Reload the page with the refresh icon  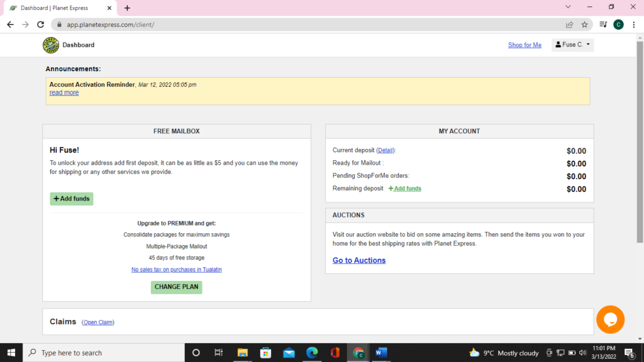click(41, 25)
